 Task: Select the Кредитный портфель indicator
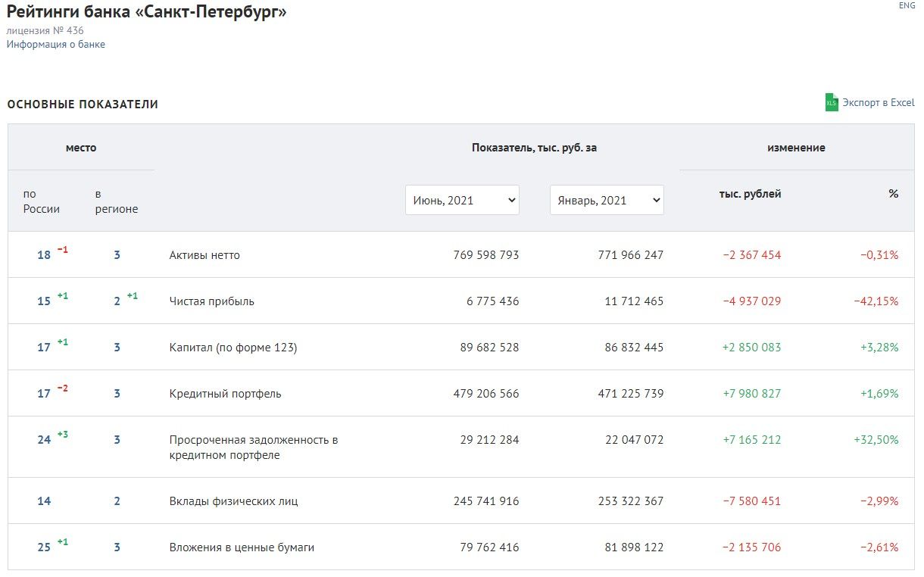click(226, 394)
